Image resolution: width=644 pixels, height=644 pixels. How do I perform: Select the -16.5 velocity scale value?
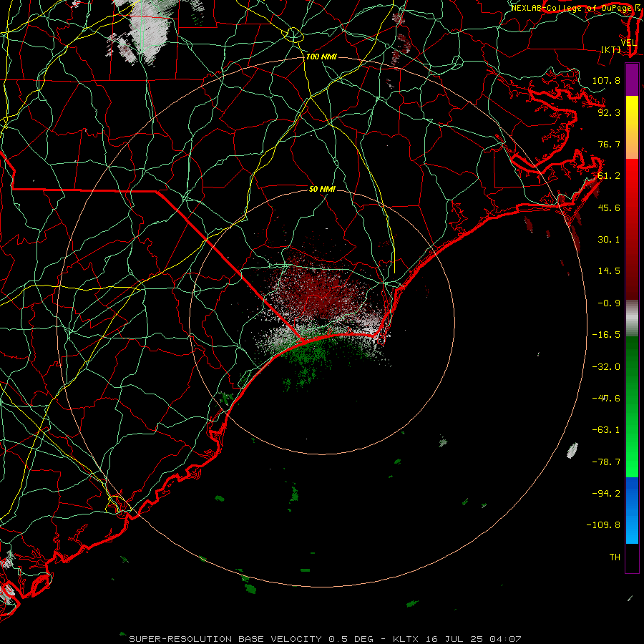pyautogui.click(x=606, y=335)
